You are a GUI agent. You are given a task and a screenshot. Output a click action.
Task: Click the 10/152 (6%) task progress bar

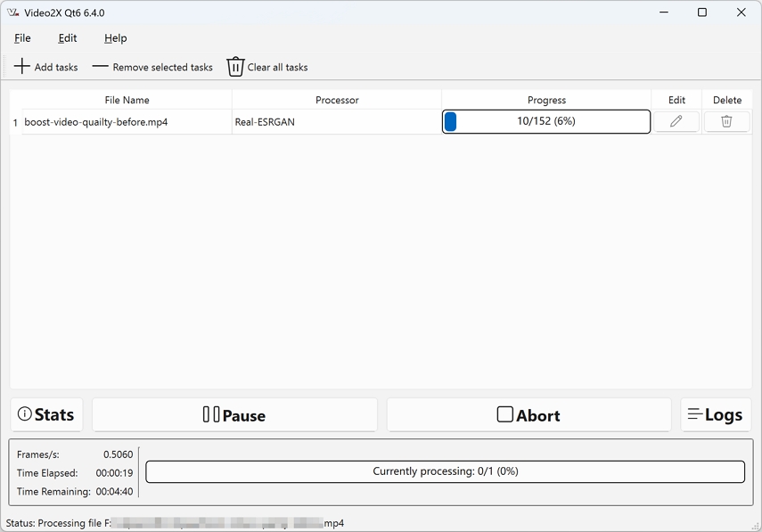pos(546,121)
